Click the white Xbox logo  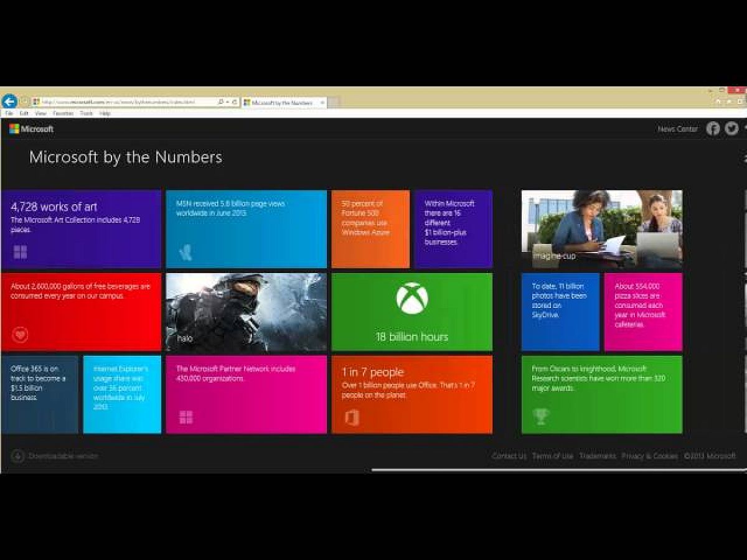click(x=411, y=298)
